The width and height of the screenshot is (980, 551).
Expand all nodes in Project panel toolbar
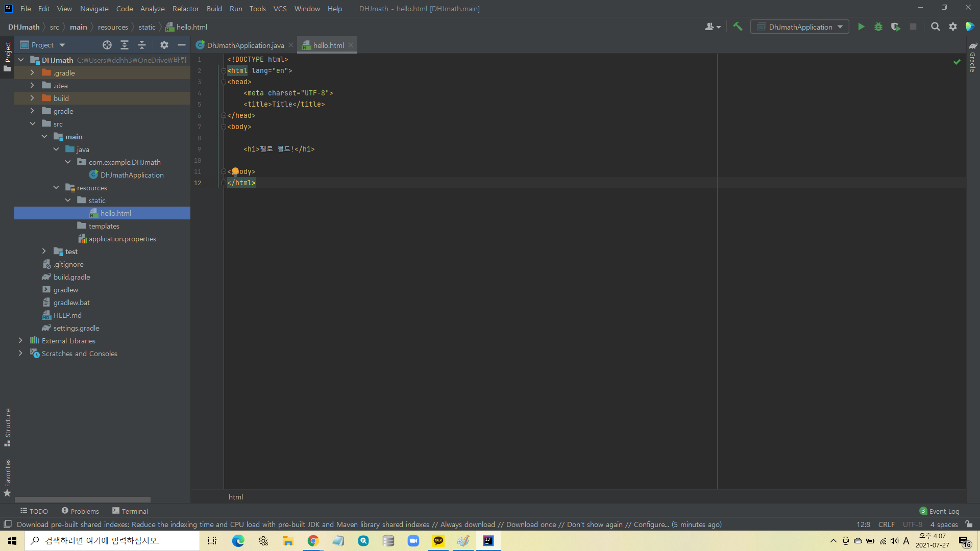tap(125, 45)
